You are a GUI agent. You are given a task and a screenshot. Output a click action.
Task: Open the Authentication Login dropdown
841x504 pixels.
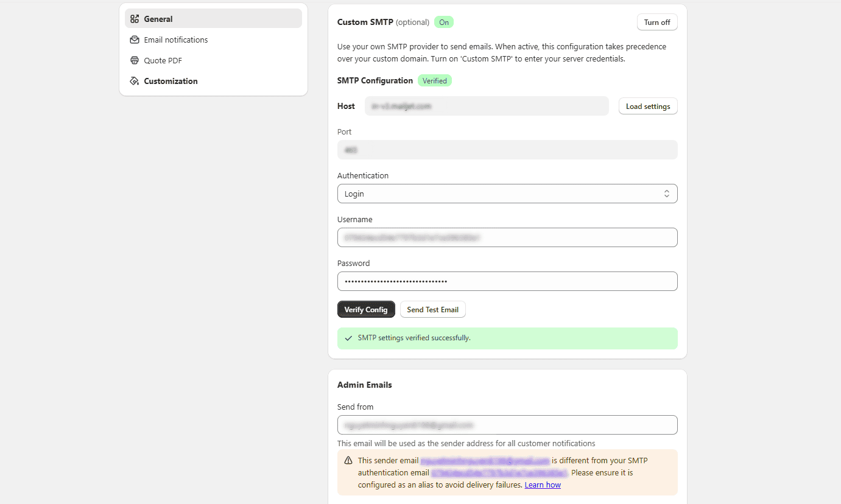point(507,194)
